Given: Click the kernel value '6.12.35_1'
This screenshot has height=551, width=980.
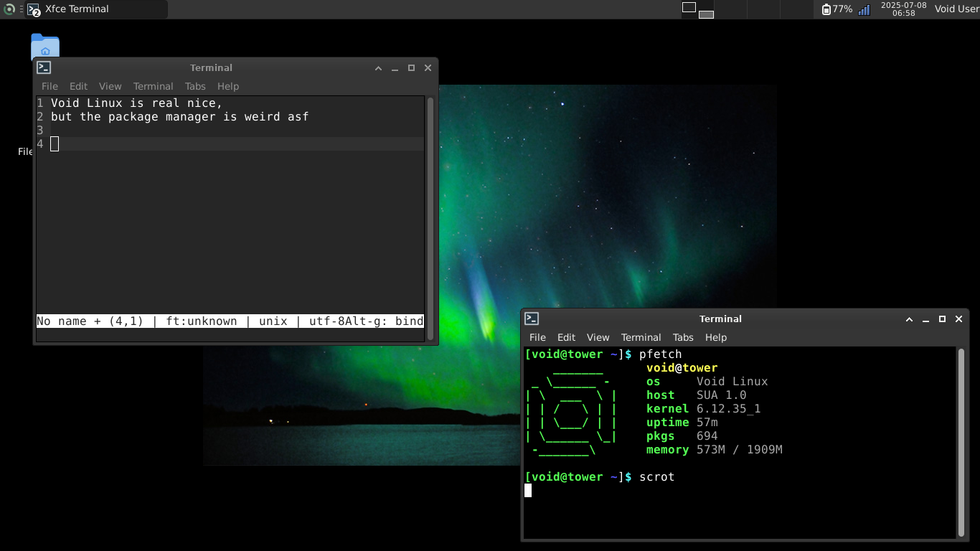Looking at the screenshot, I should 729,409.
